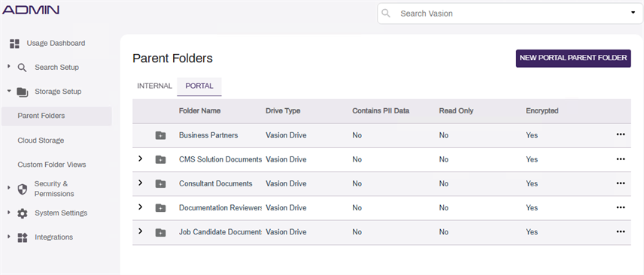Open Parent Folders in the sidebar
This screenshot has height=275, width=644.
point(56,116)
